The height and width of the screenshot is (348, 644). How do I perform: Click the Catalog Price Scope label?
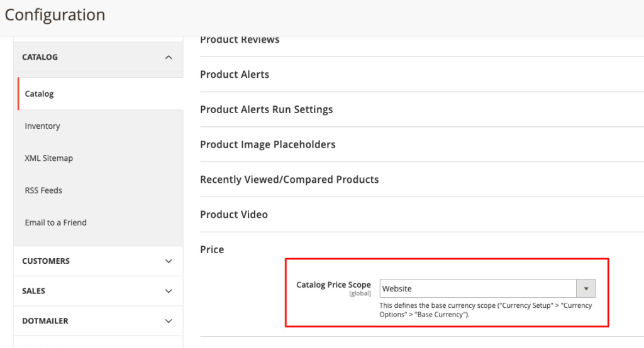pos(333,285)
